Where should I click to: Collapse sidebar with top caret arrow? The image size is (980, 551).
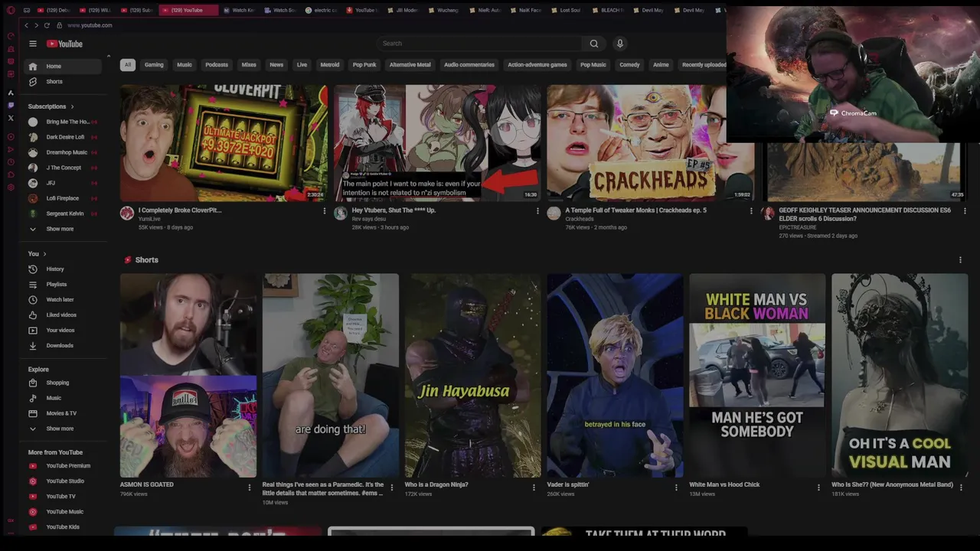tap(108, 56)
